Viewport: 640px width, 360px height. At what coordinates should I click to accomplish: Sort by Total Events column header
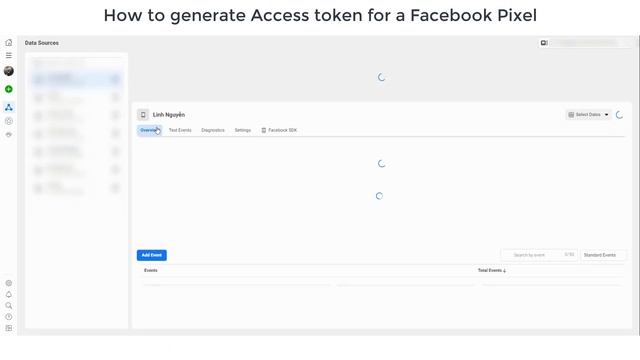tap(491, 270)
